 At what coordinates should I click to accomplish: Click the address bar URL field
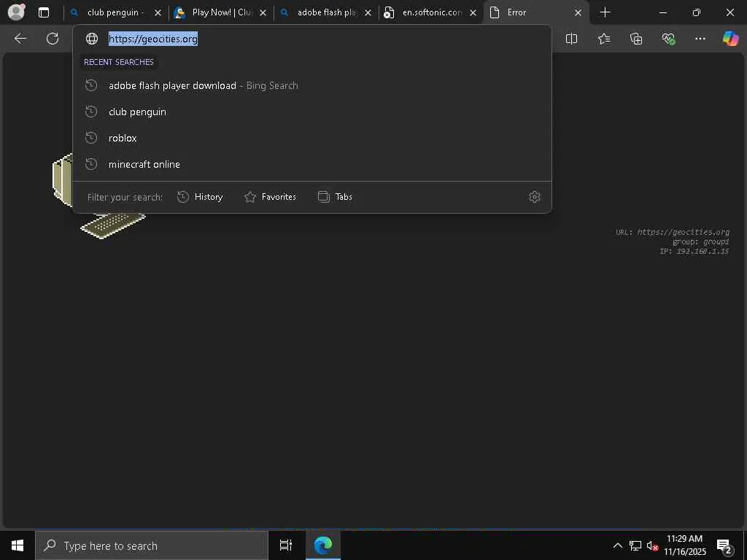point(312,39)
